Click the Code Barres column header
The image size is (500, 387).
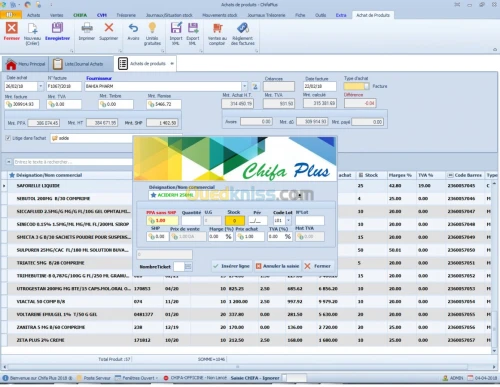coord(465,175)
